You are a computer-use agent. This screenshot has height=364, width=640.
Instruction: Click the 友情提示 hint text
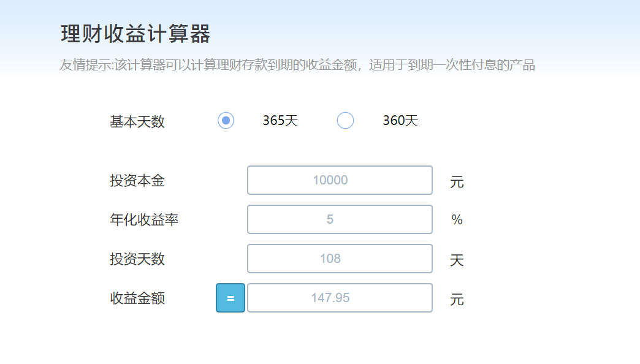click(297, 65)
